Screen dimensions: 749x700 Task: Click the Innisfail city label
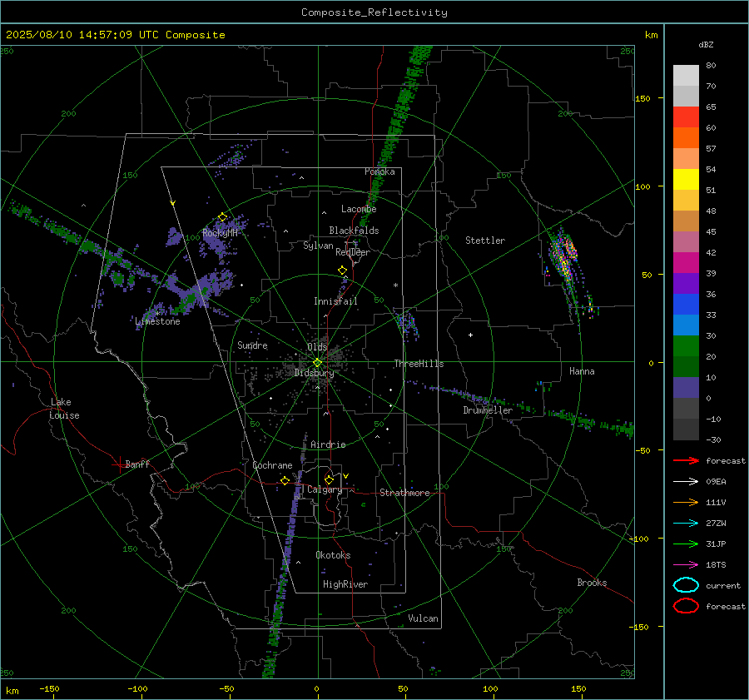(335, 301)
